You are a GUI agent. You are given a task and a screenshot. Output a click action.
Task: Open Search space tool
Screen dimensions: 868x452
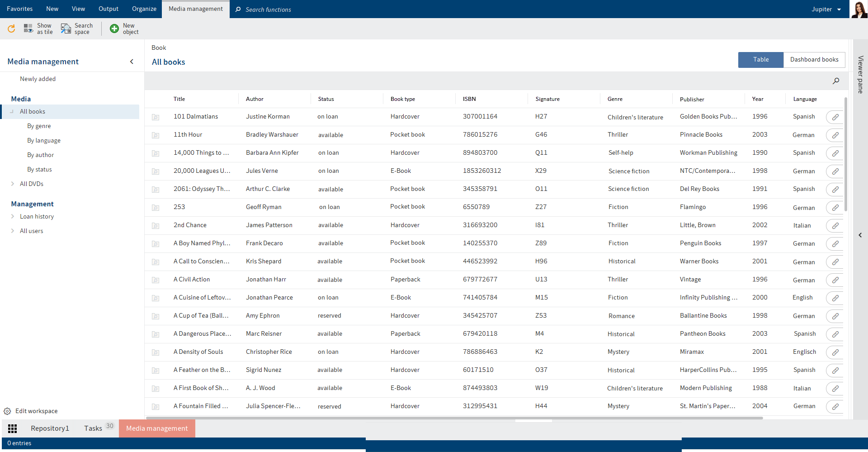pos(77,29)
